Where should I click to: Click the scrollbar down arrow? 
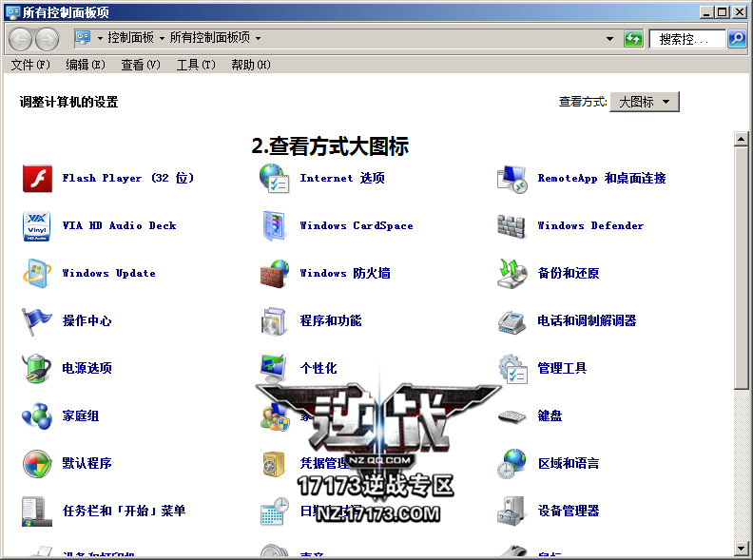click(x=741, y=548)
